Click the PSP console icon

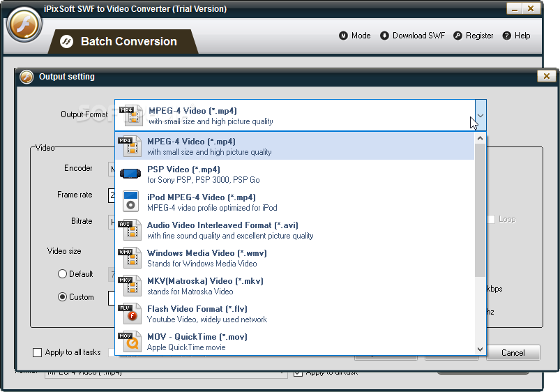tap(130, 174)
